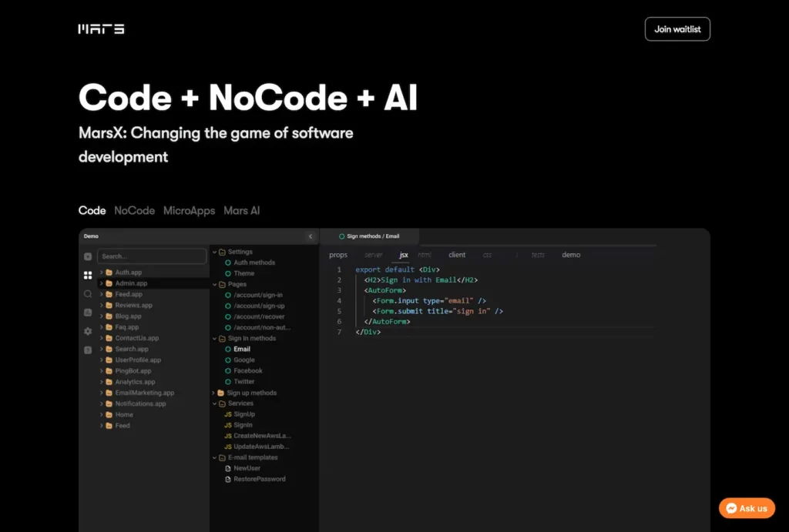Image resolution: width=789 pixels, height=532 pixels.
Task: Click the chart icon in the sidebar
Action: click(88, 312)
